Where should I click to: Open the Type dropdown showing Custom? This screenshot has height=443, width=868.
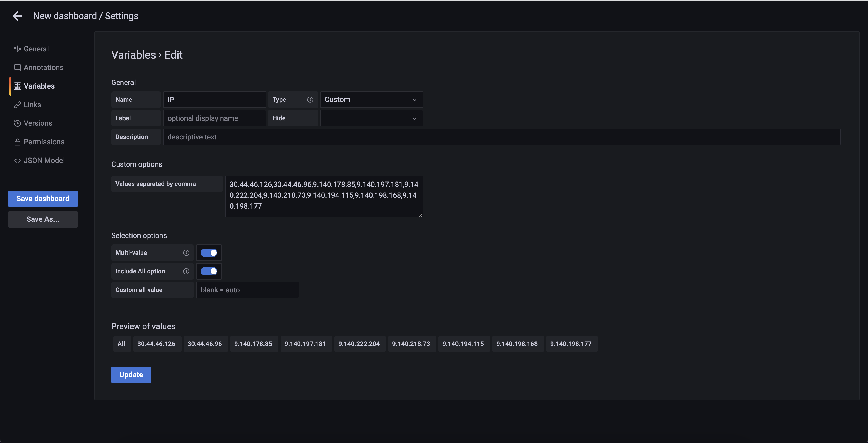pos(371,99)
